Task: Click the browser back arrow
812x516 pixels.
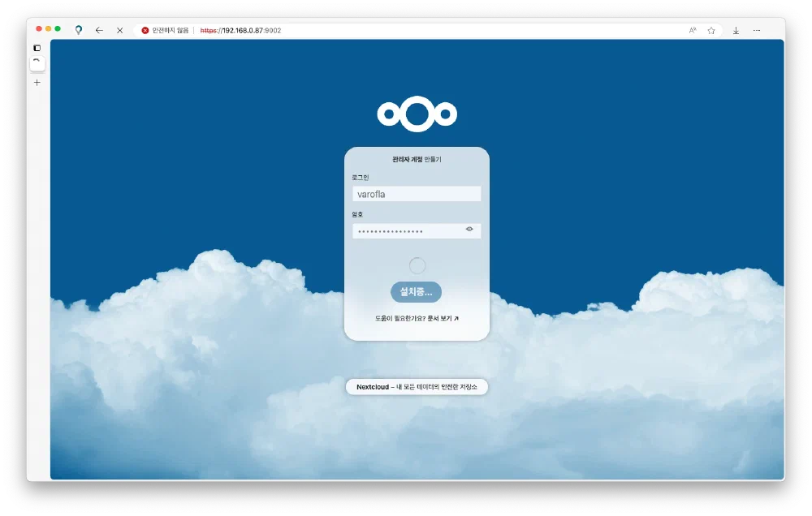Action: 99,30
